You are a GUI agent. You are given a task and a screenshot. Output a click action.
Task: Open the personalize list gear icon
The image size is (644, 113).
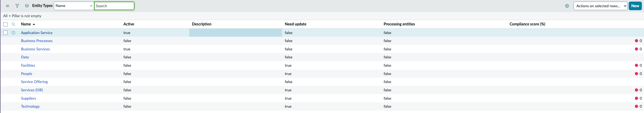click(x=567, y=6)
